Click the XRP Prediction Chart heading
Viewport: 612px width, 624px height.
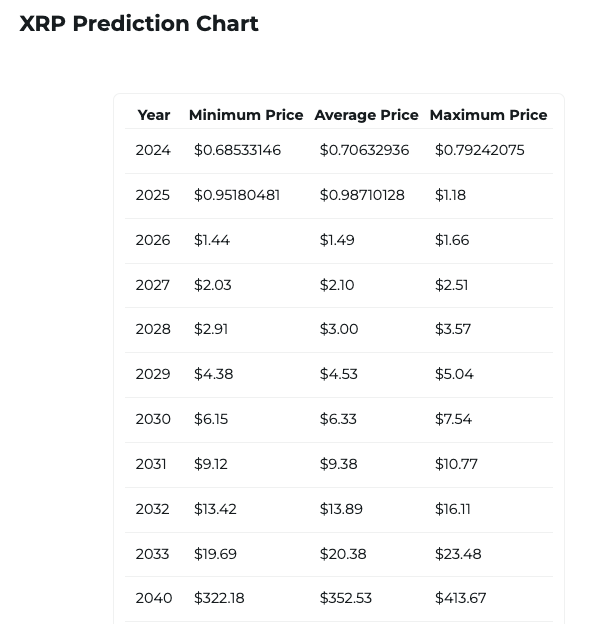point(139,24)
